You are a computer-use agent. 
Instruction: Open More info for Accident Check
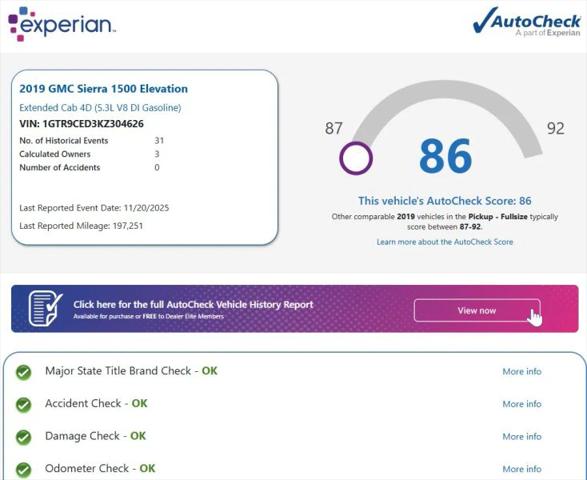[522, 404]
